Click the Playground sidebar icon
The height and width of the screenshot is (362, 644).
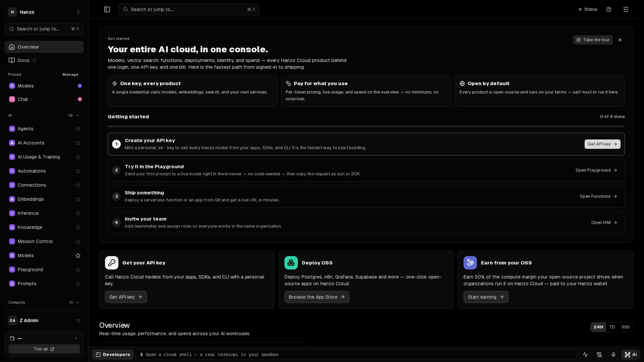(x=12, y=269)
